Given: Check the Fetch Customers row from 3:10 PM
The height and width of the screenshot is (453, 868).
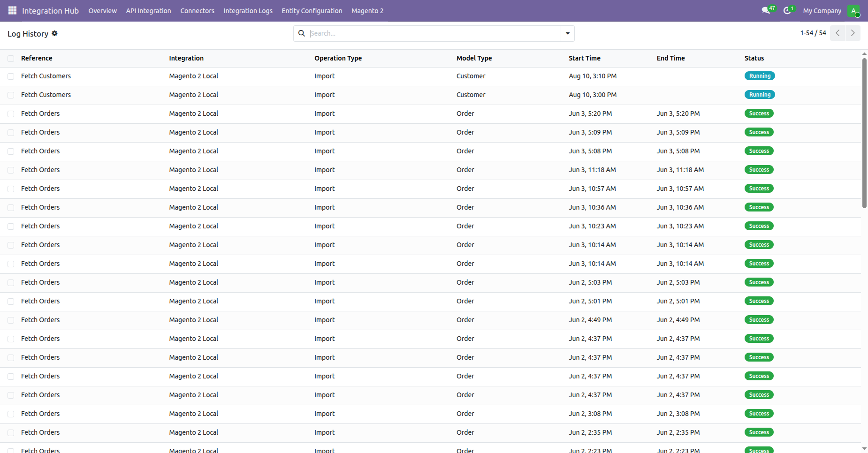Looking at the screenshot, I should coord(11,76).
